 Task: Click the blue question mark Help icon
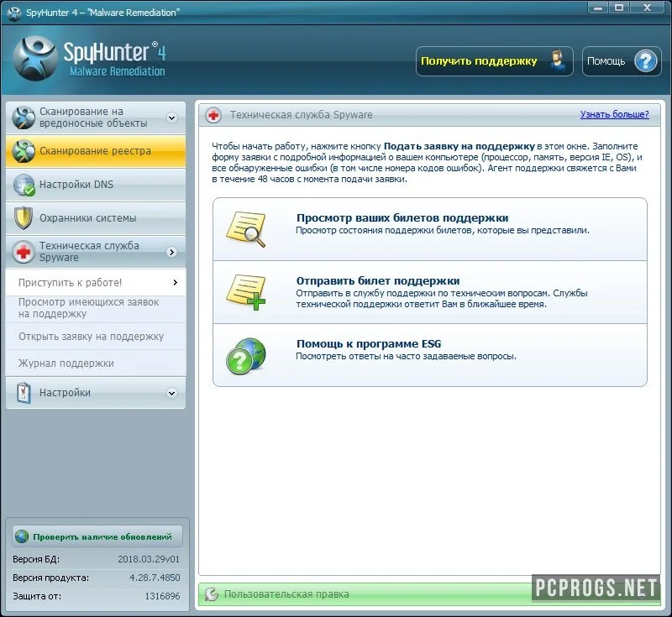coord(645,61)
